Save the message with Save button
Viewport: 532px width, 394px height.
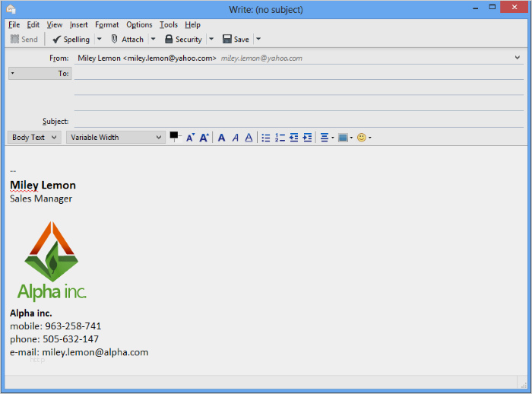click(x=236, y=40)
